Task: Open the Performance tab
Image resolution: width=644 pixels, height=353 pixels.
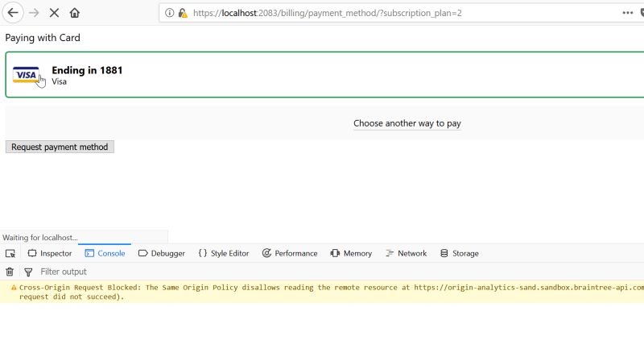Action: pyautogui.click(x=290, y=253)
